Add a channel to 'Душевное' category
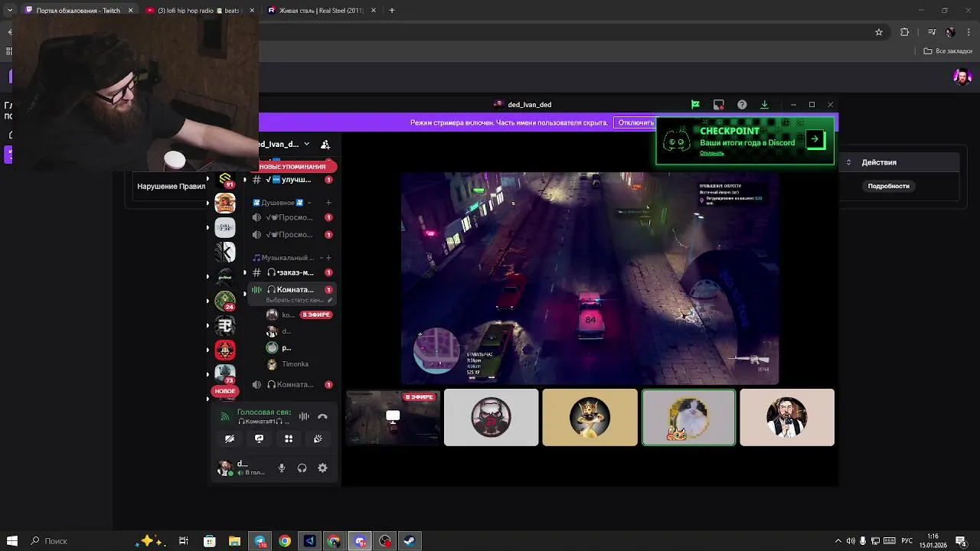980x551 pixels. tap(328, 203)
